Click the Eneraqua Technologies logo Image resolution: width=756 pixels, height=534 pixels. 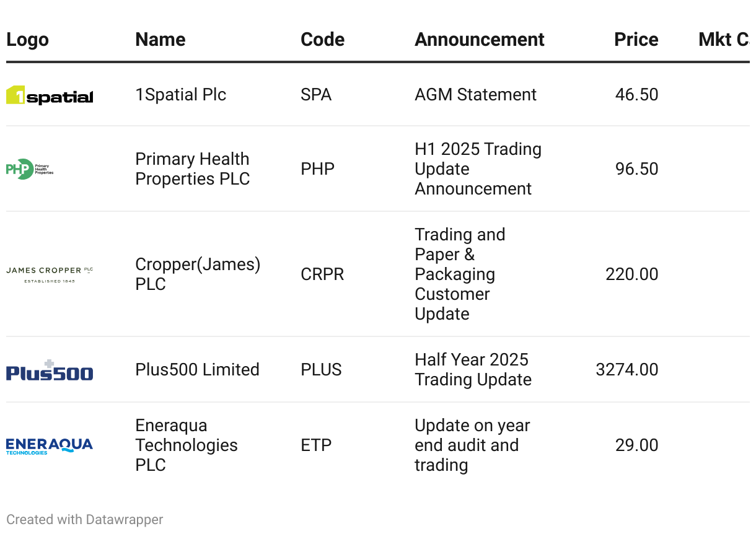click(50, 446)
